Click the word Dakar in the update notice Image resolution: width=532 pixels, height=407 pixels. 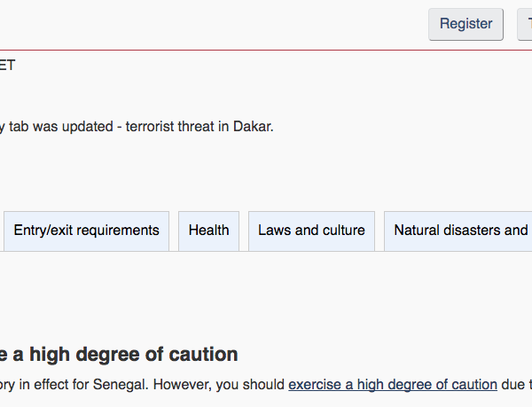(x=253, y=127)
